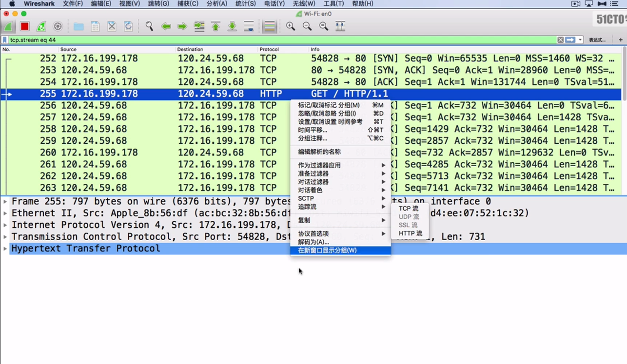Go forward to next packet arrow
The height and width of the screenshot is (364, 627).
click(x=182, y=26)
